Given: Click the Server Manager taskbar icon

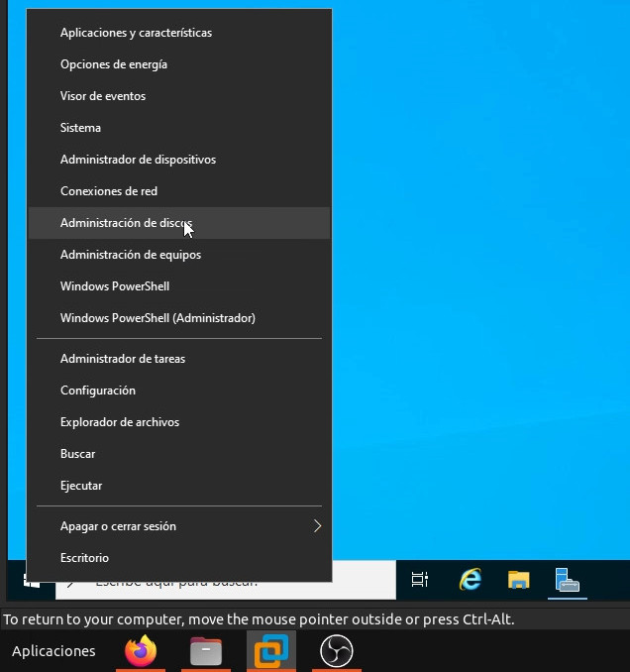Looking at the screenshot, I should tap(566, 580).
